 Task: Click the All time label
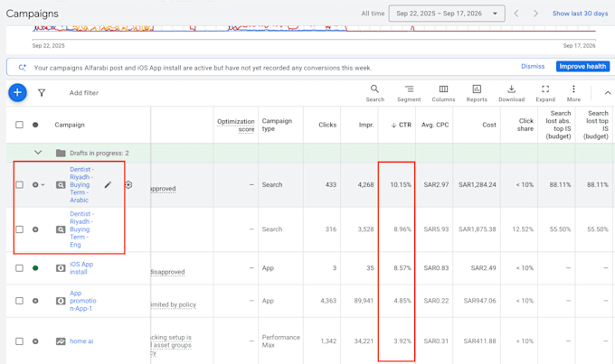coord(373,14)
